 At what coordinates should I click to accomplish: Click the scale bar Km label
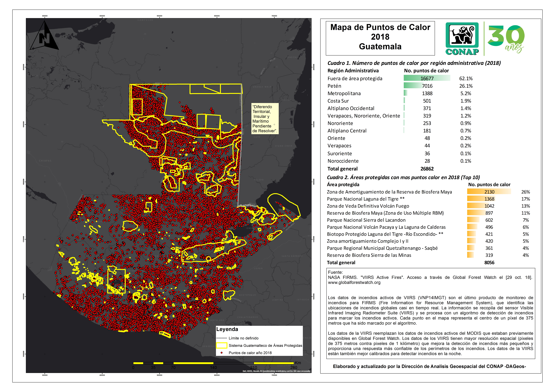click(x=298, y=363)
